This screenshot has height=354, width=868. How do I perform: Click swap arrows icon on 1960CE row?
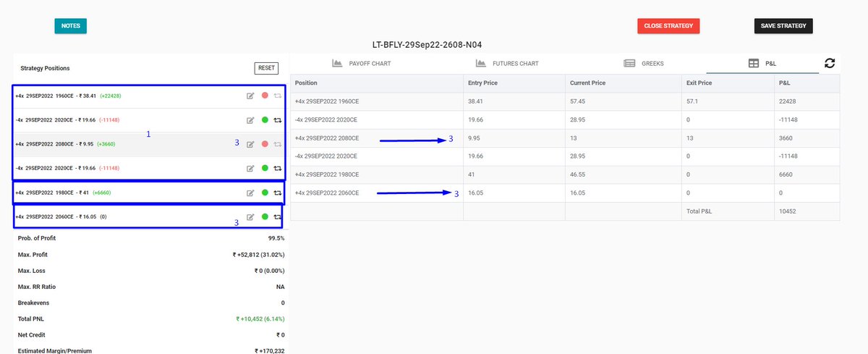click(277, 96)
